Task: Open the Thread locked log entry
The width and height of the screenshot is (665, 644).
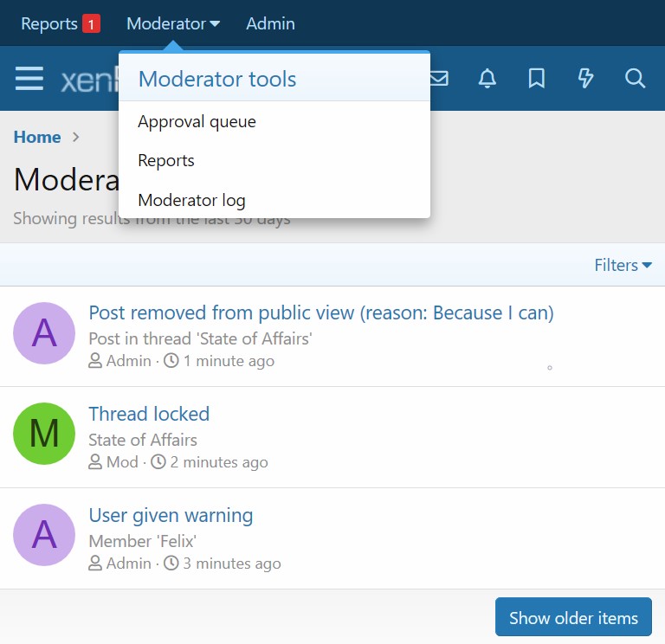Action: tap(149, 414)
